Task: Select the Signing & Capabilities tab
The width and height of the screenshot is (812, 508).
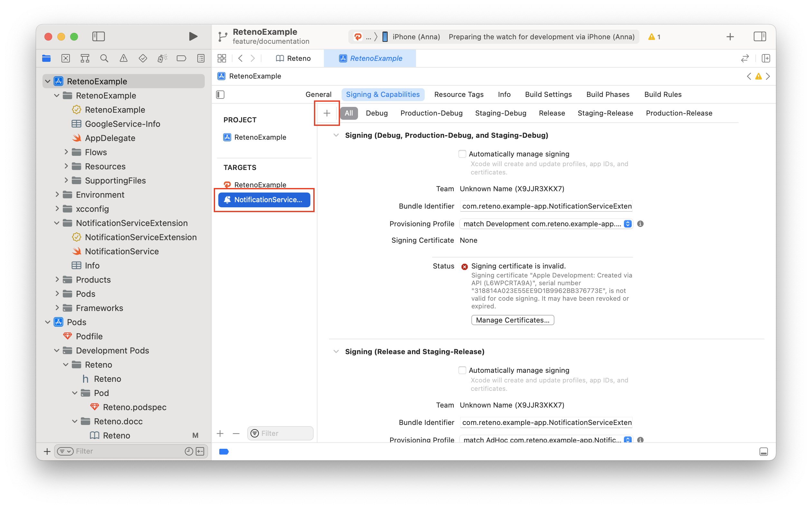Action: tap(382, 94)
